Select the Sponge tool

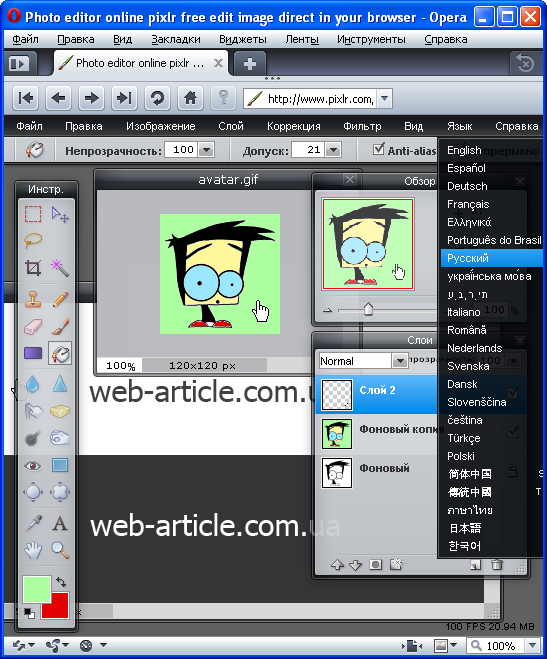(60, 411)
